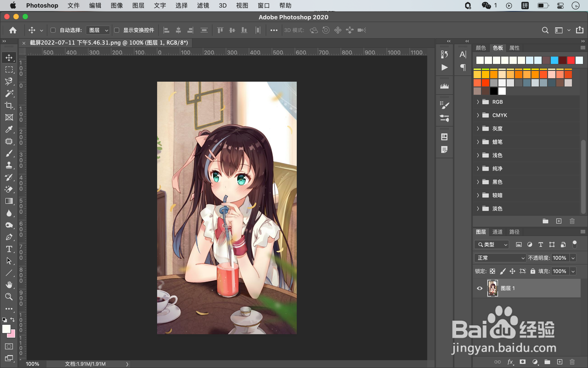
Task: Open the 滤镜 menu
Action: (203, 6)
